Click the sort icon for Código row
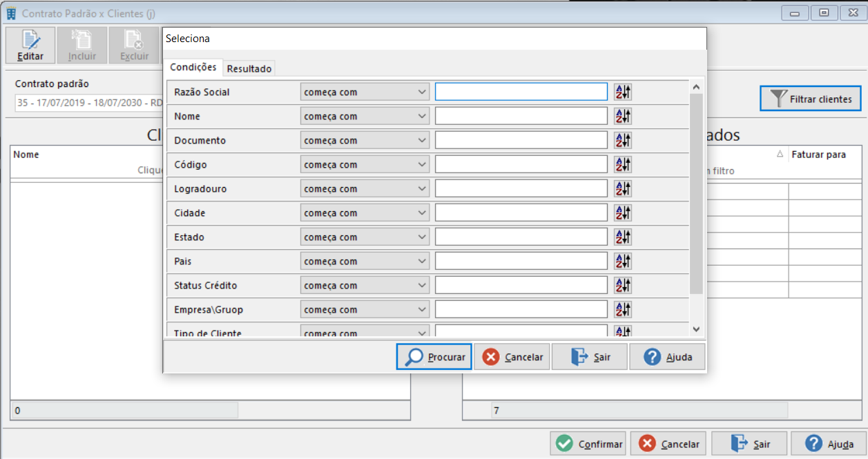The image size is (868, 459). coord(623,164)
